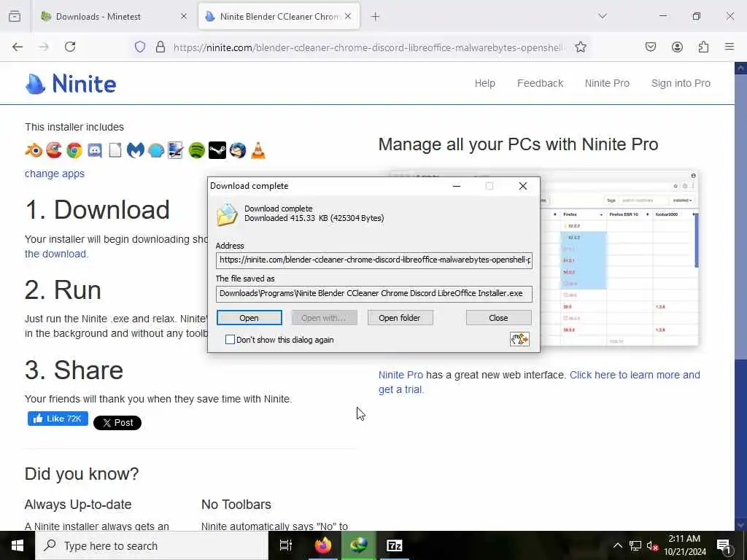View site security lock info
The height and width of the screenshot is (560, 747).
(160, 47)
